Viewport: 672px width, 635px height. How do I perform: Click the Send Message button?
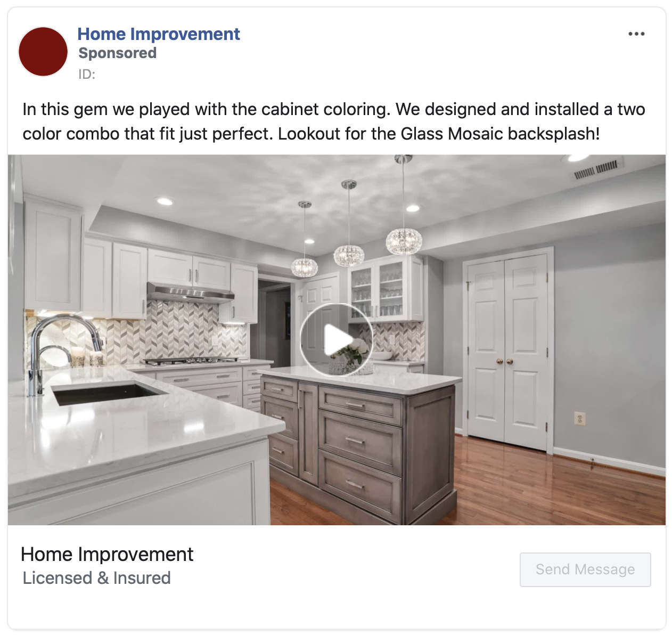pos(585,569)
